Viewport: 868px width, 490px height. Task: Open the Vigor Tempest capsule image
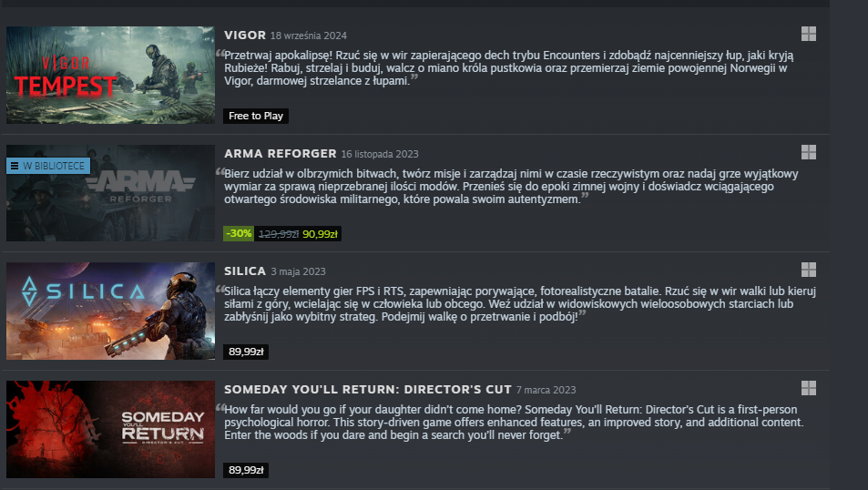tap(110, 75)
